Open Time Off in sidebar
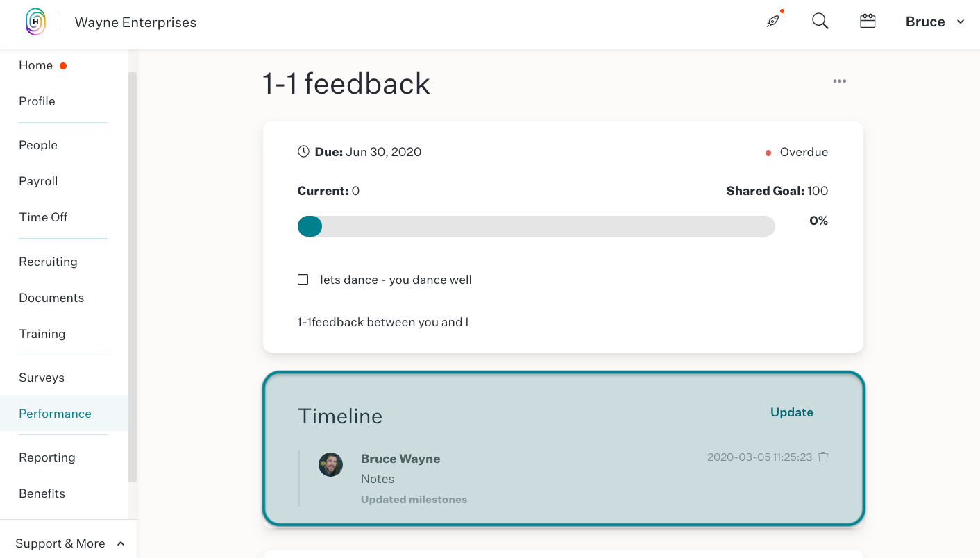The height and width of the screenshot is (558, 980). point(43,217)
